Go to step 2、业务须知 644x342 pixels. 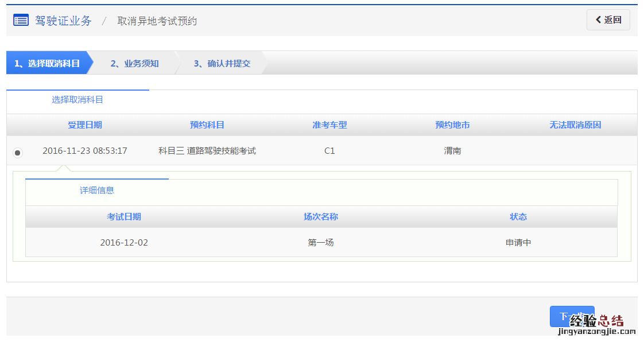point(134,64)
